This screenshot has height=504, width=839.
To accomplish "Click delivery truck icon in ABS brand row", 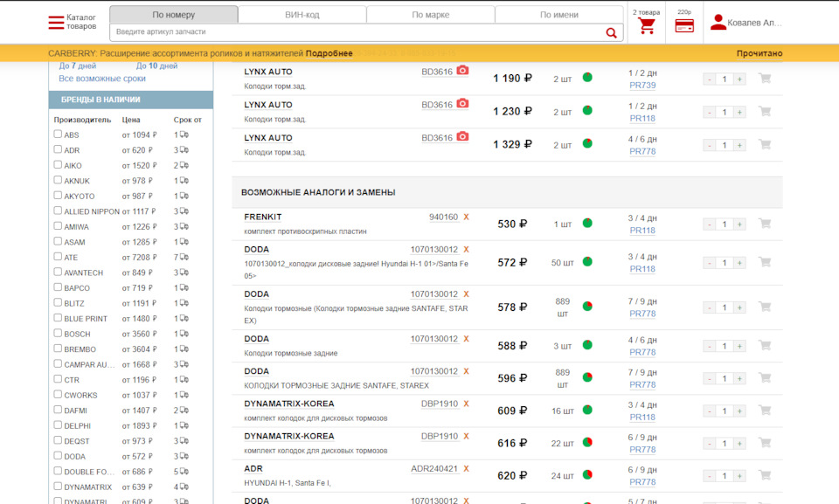I will pos(184,135).
